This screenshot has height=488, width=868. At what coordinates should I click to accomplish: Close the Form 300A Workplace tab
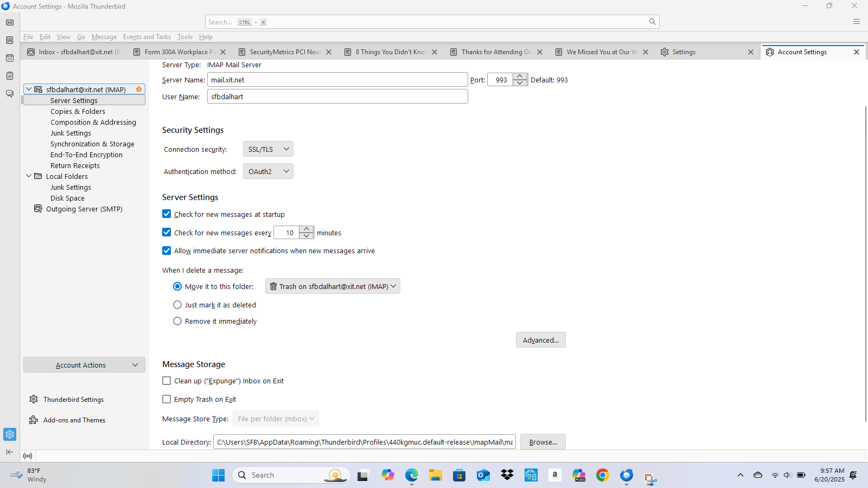tap(223, 52)
